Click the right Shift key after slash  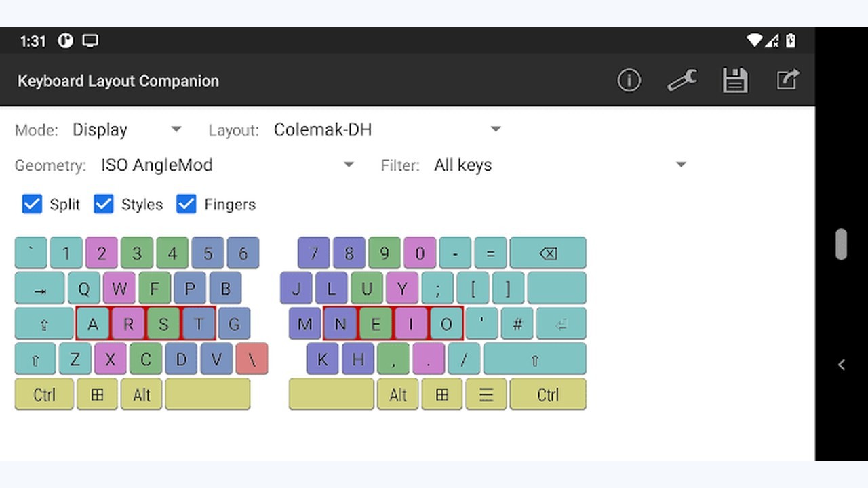pyautogui.click(x=535, y=359)
